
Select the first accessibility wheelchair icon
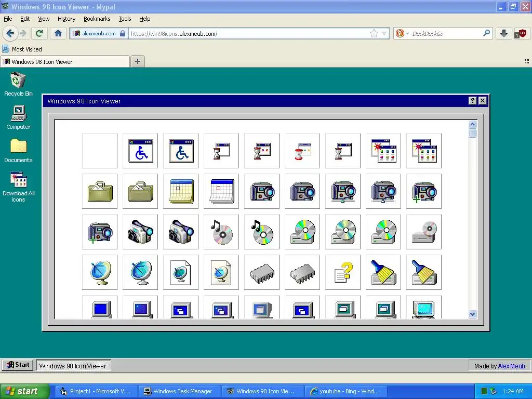[x=140, y=151]
